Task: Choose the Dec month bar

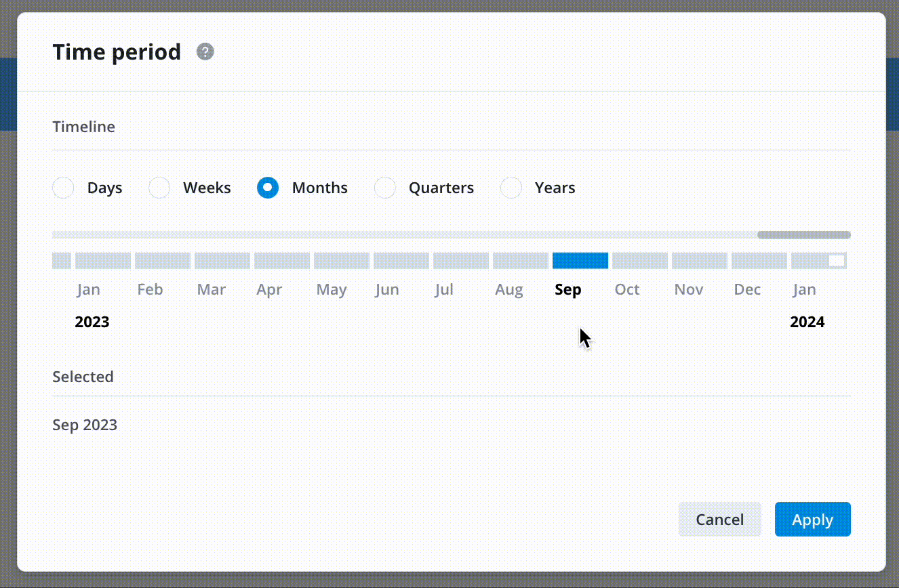Action: point(759,261)
